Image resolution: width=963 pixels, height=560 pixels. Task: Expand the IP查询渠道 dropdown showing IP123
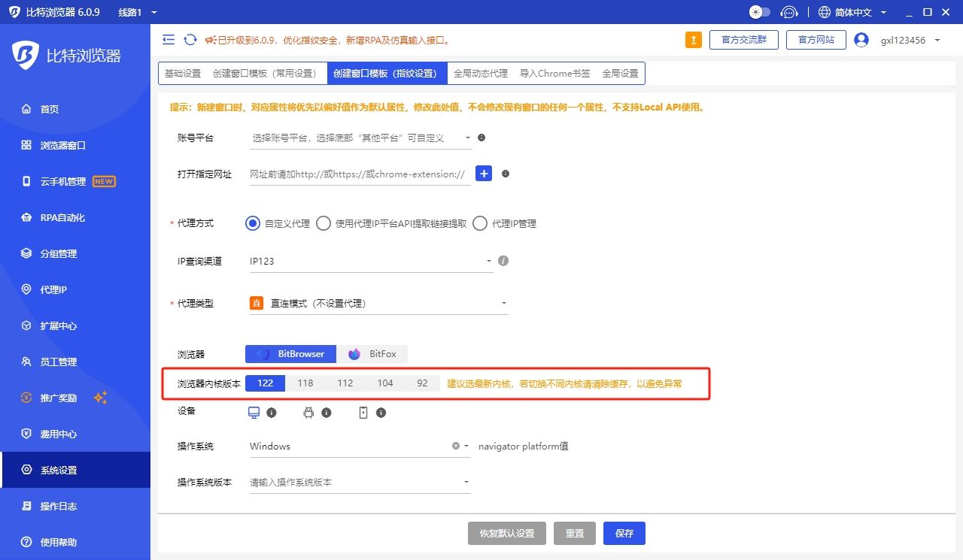(x=370, y=262)
